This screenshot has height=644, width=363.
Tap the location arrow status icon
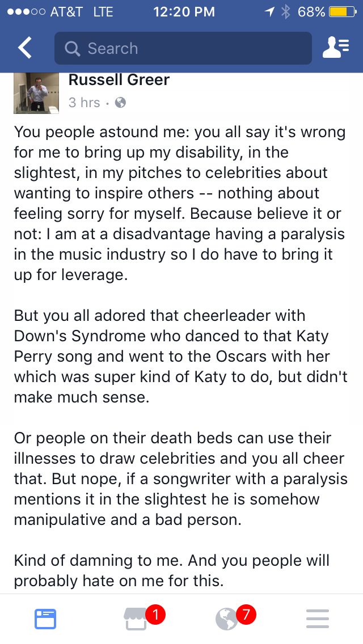pyautogui.click(x=269, y=12)
